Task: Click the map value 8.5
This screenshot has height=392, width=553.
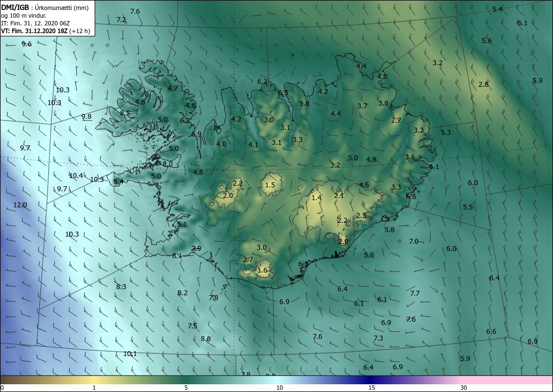Action: point(125,113)
